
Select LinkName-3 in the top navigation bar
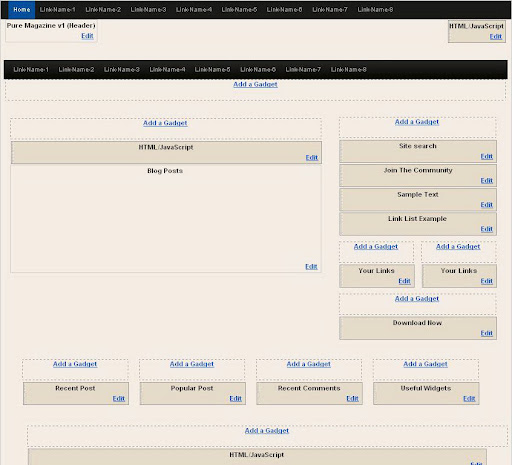[148, 10]
